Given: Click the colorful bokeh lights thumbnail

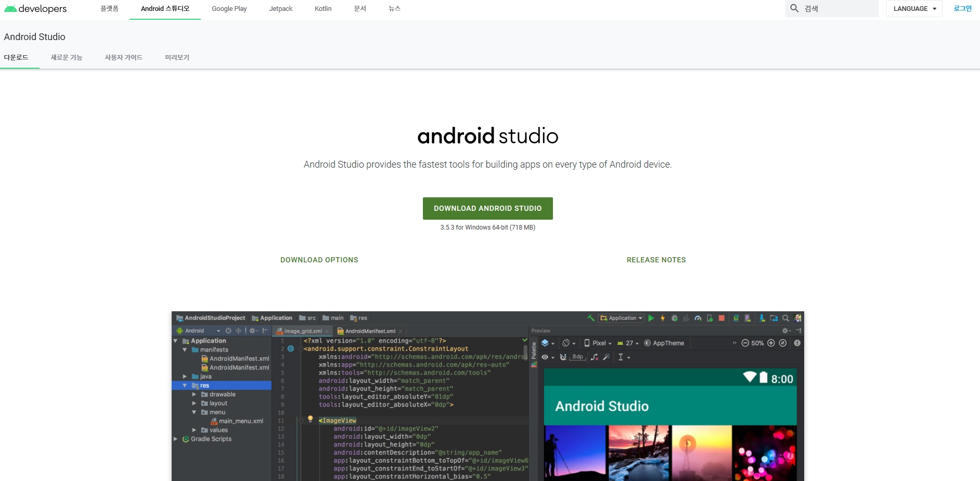Looking at the screenshot, I should [765, 453].
